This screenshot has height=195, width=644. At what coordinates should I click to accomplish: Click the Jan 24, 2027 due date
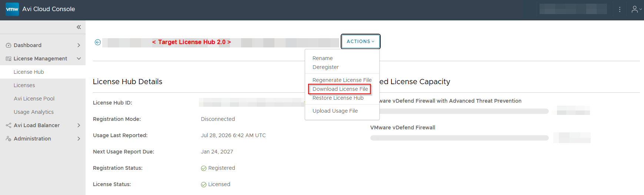pyautogui.click(x=217, y=152)
